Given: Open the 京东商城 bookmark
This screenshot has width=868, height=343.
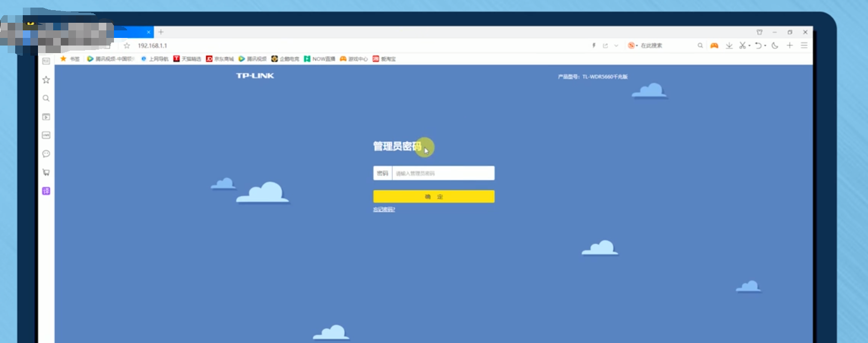Looking at the screenshot, I should 220,59.
